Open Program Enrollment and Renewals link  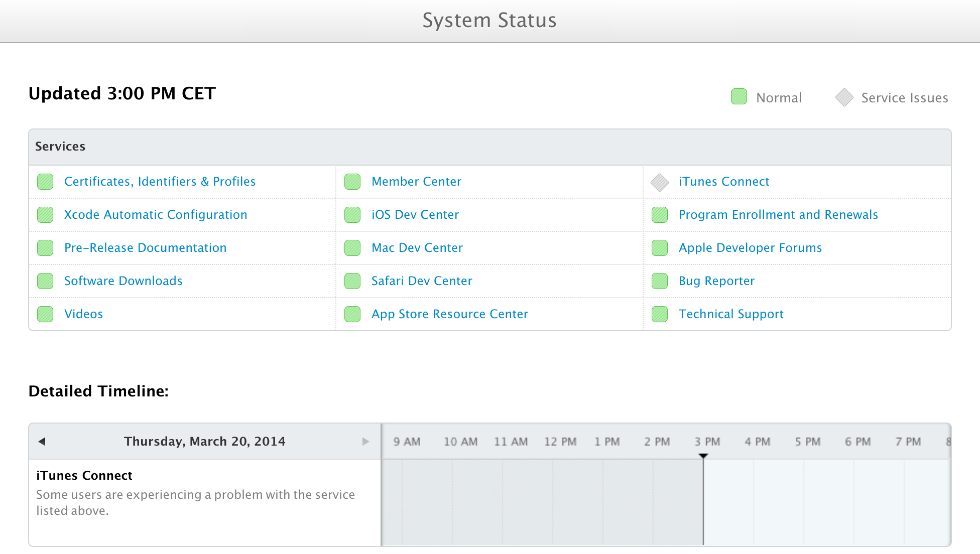coord(778,215)
